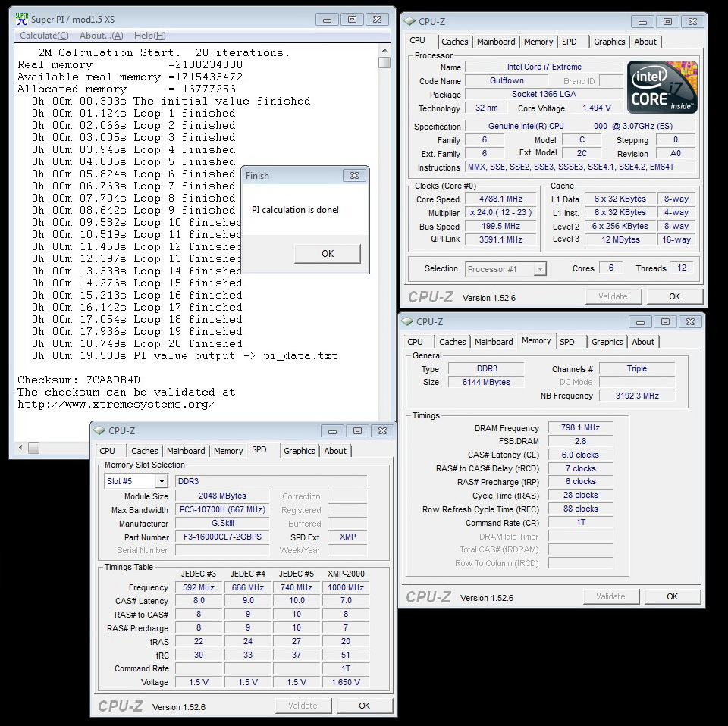Switch to CPU tab in the DDR3 timings window
Screen dimensions: 728x726
(415, 342)
